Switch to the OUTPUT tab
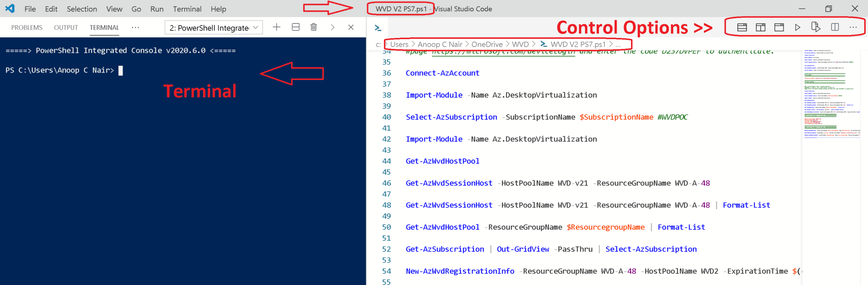868x285 pixels. (66, 27)
